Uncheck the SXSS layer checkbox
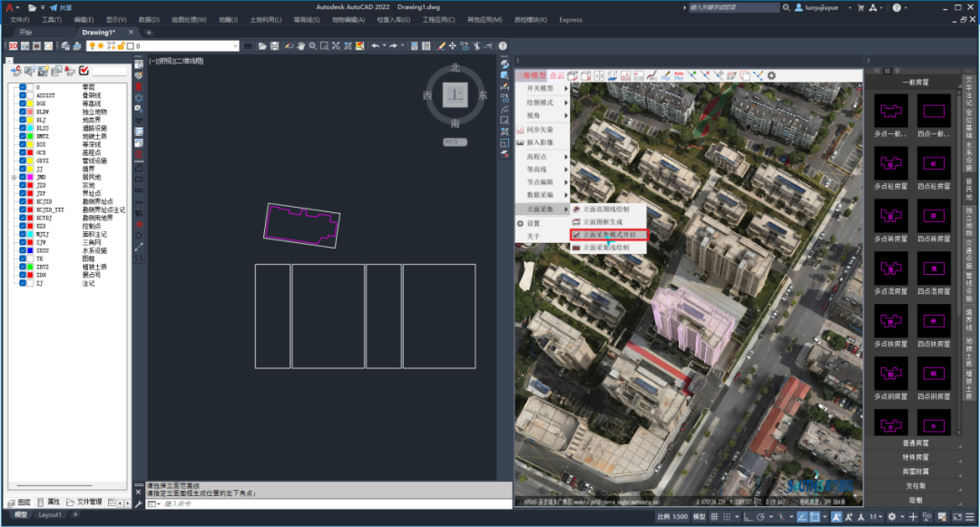 [23, 249]
